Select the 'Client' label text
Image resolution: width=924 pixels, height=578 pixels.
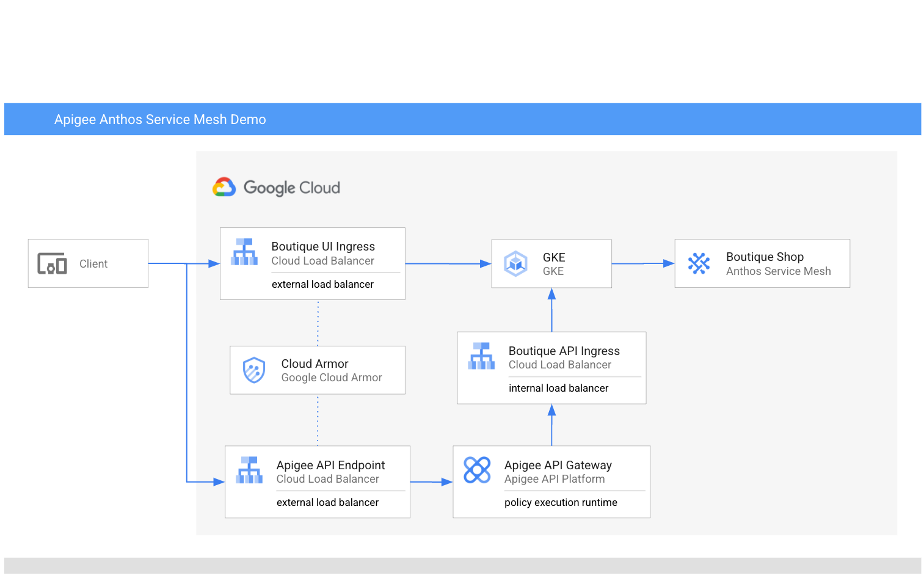coord(93,264)
